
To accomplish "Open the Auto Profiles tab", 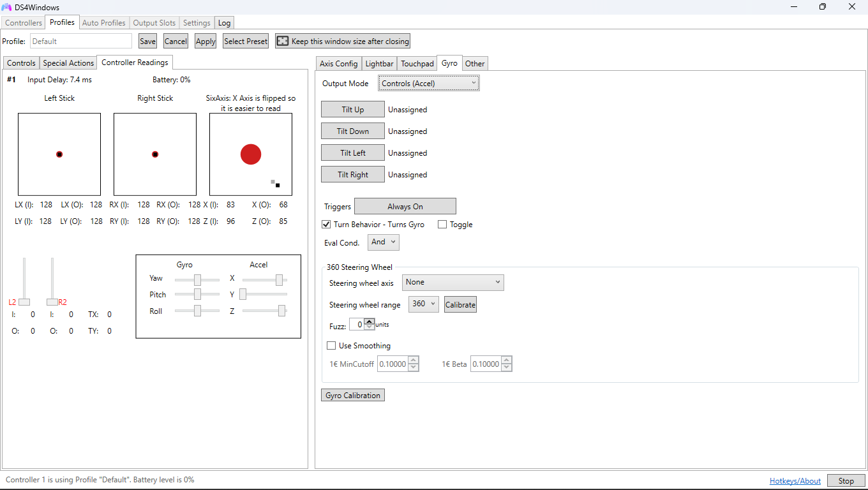I will tap(103, 22).
